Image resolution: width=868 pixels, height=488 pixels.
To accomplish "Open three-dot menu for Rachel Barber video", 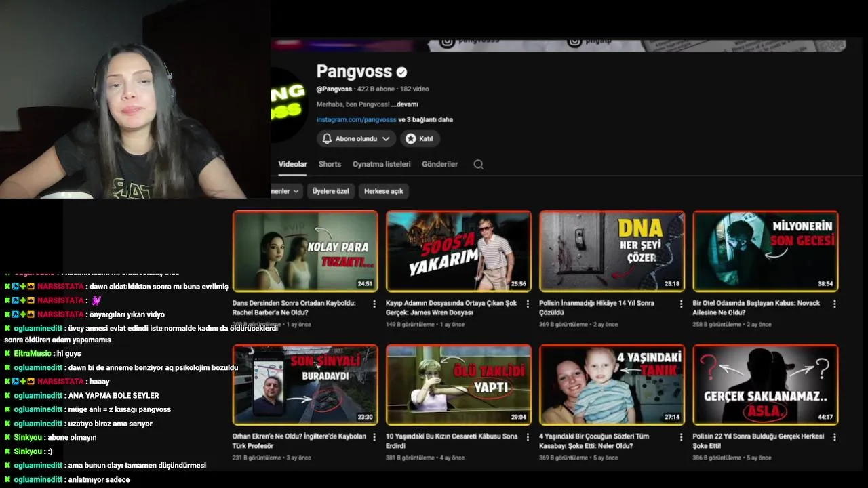I will [x=374, y=304].
